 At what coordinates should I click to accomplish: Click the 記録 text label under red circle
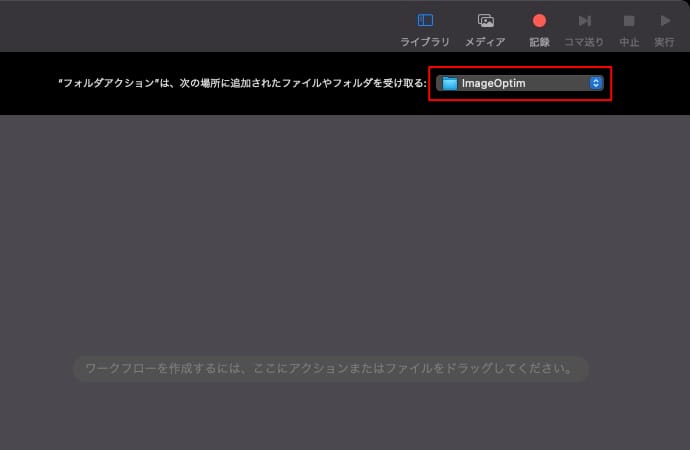click(x=539, y=42)
